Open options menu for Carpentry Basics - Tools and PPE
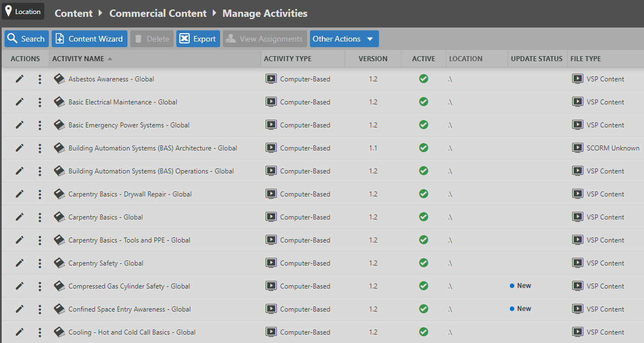 pos(40,240)
